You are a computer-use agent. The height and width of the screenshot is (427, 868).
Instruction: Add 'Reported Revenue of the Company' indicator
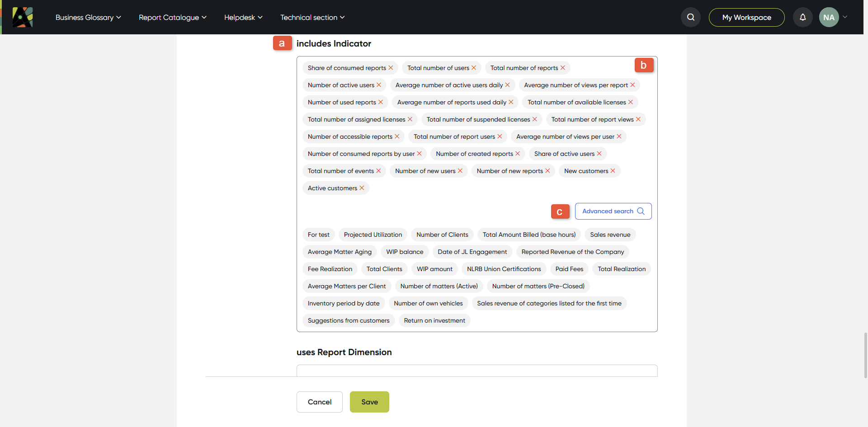click(x=573, y=252)
